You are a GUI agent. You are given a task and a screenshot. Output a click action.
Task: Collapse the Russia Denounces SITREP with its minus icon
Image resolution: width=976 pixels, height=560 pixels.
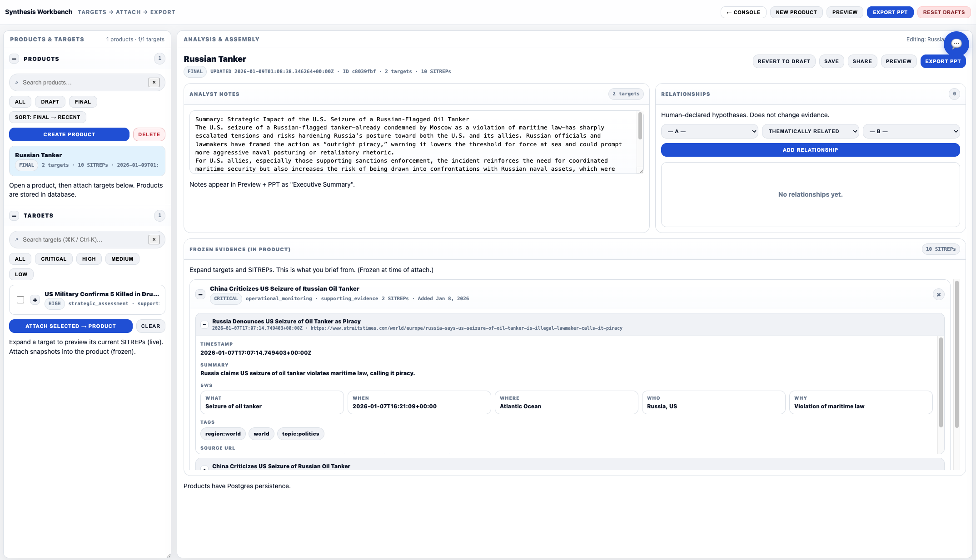coord(204,324)
